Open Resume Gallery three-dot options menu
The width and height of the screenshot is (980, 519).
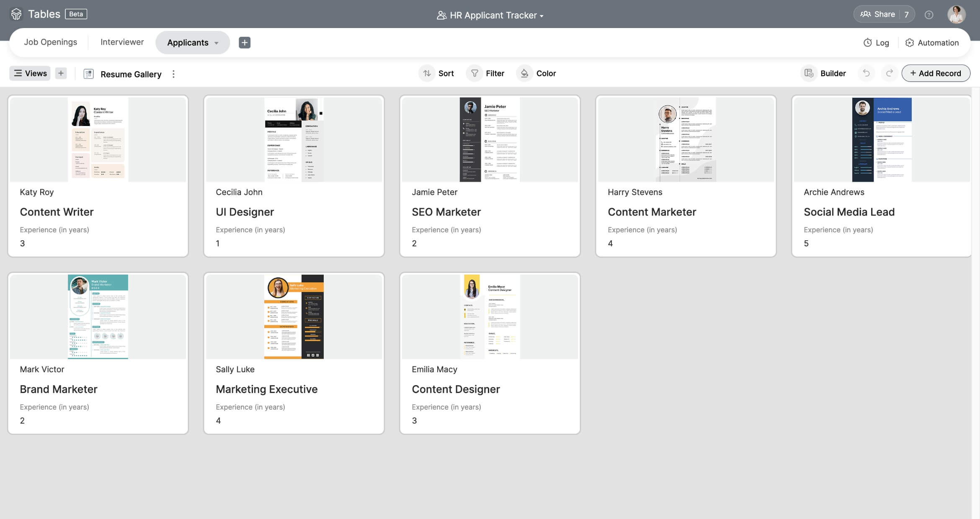tap(173, 74)
